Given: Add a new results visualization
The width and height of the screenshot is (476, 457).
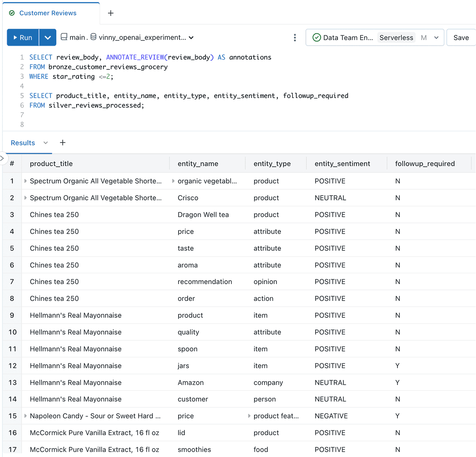Looking at the screenshot, I should pyautogui.click(x=63, y=143).
